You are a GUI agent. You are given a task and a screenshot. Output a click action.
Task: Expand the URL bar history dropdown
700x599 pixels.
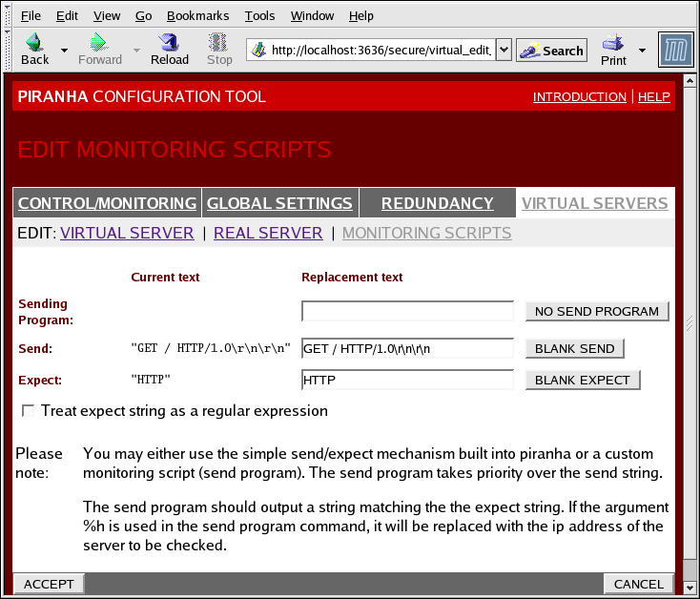pos(504,51)
